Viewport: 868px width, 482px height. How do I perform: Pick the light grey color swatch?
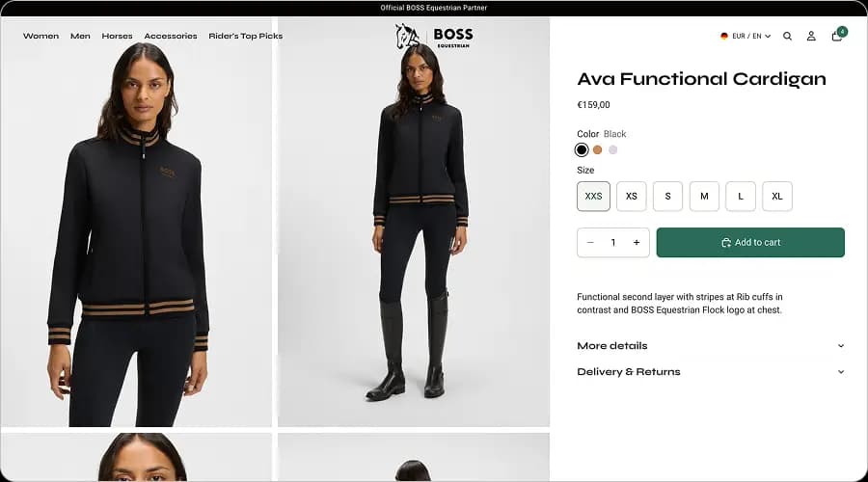point(612,149)
